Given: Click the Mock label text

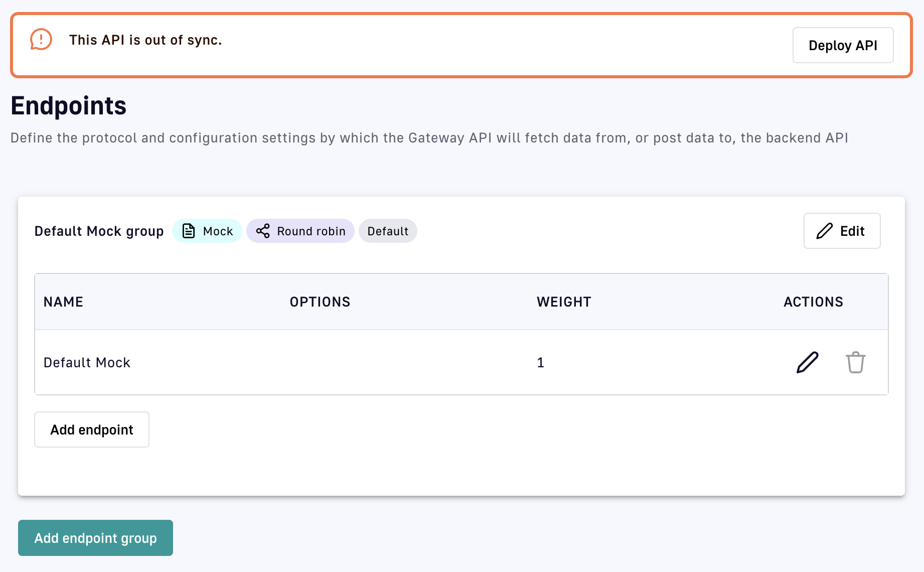Looking at the screenshot, I should click(218, 231).
